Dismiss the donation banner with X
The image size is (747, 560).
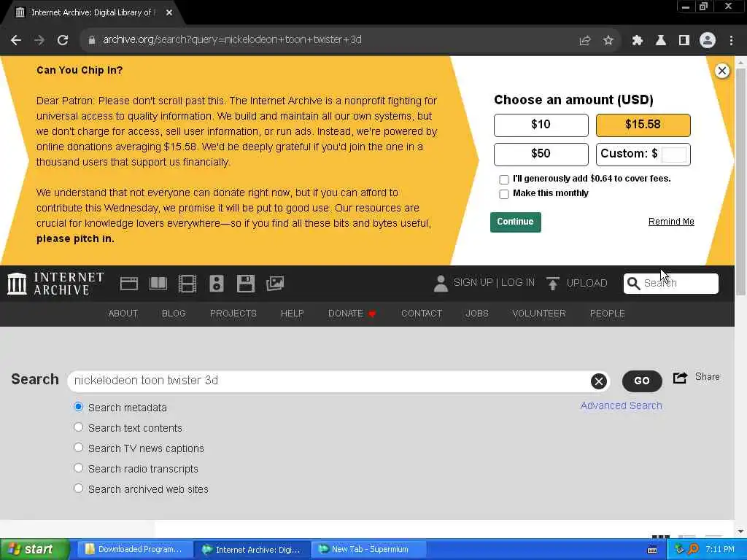click(x=721, y=71)
